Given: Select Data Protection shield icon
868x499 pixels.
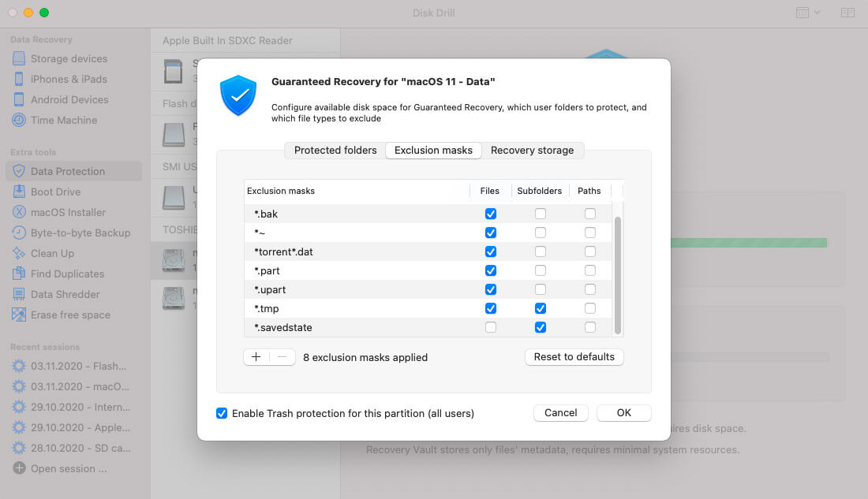Looking at the screenshot, I should click(x=19, y=172).
